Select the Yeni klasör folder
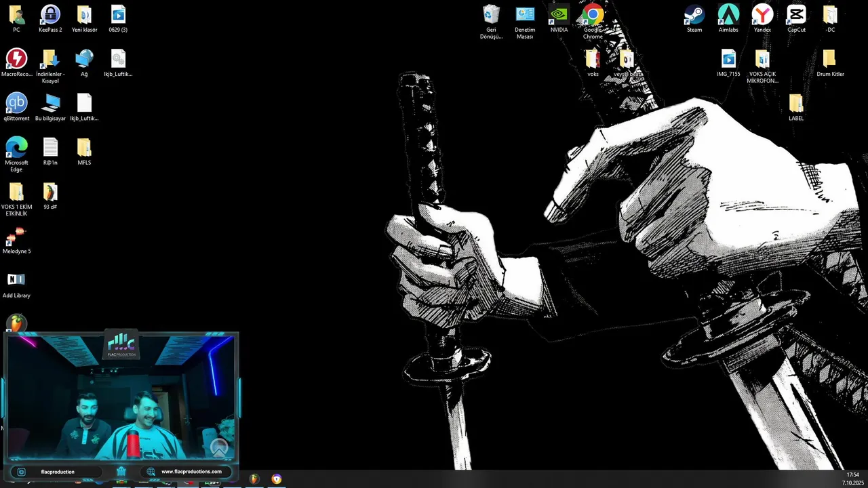The width and height of the screenshot is (868, 488). (x=84, y=18)
